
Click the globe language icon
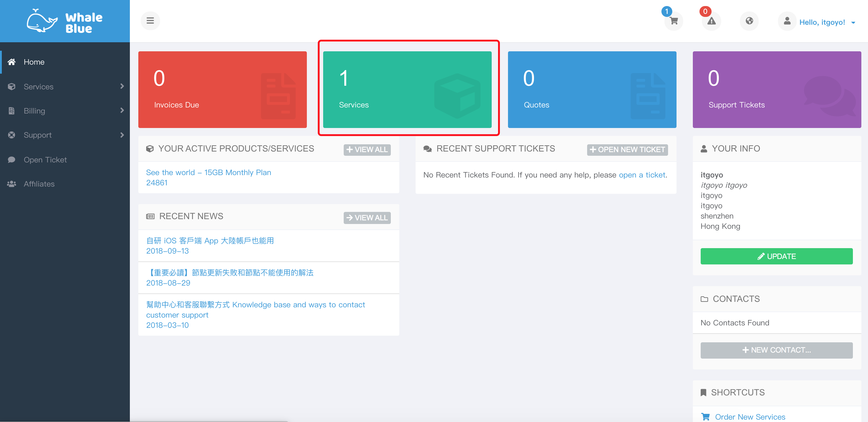pos(749,21)
